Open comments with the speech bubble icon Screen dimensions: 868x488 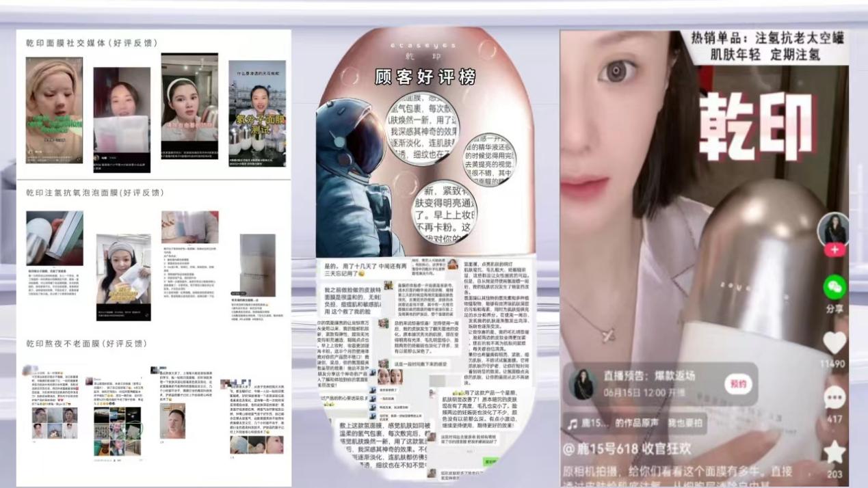pyautogui.click(x=834, y=398)
